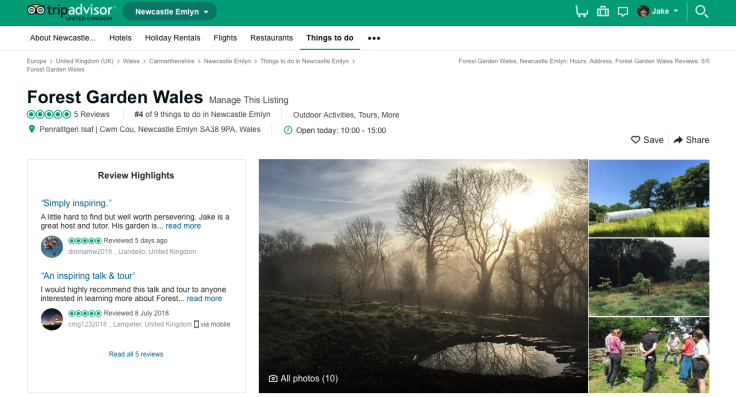Click the clock opening hours icon
The width and height of the screenshot is (736, 397).
[x=288, y=130]
